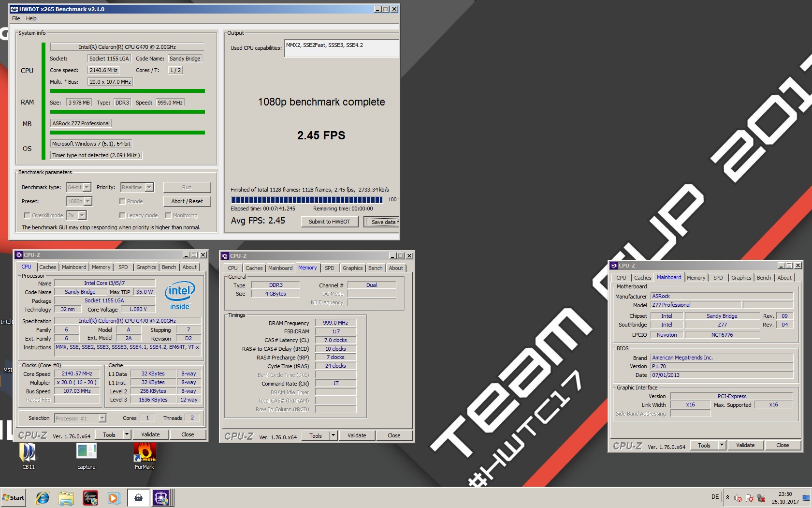
Task: Click Tools button in CPU-Z CPU window
Action: 109,434
